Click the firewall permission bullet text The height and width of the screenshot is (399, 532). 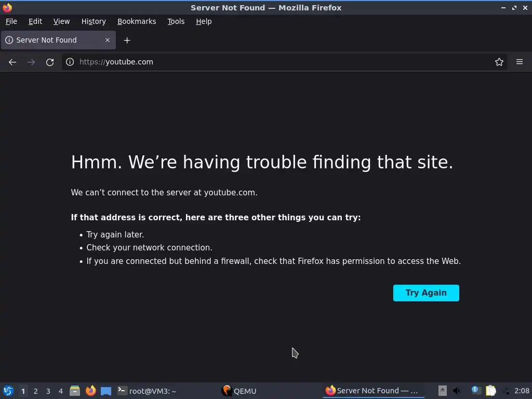[273, 261]
